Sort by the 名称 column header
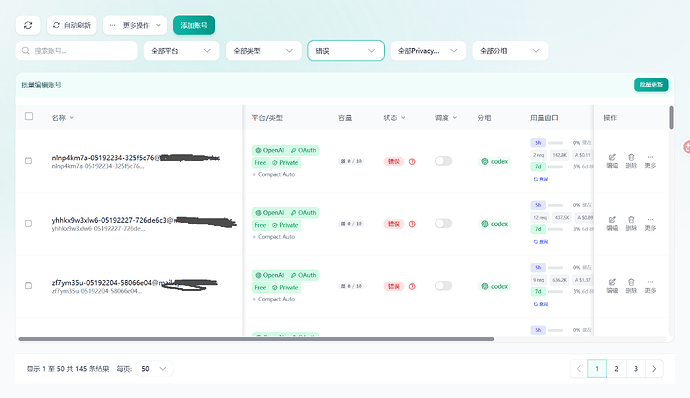Image resolution: width=690 pixels, height=398 pixels. coord(62,118)
